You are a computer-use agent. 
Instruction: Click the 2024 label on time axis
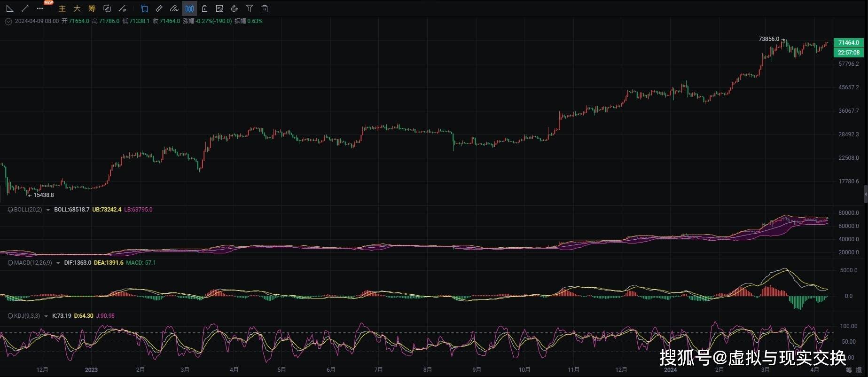pyautogui.click(x=670, y=370)
